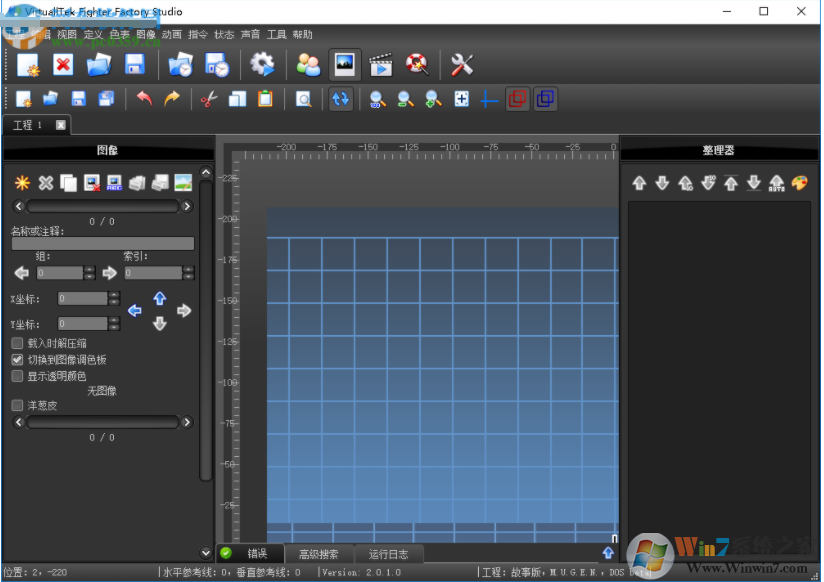
Task: Toggle the 洋葱皮 onion skin checkbox
Action: [17, 405]
